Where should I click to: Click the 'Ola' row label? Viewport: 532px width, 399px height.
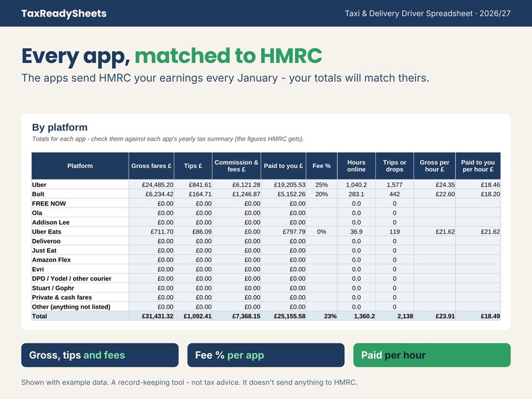tap(37, 213)
